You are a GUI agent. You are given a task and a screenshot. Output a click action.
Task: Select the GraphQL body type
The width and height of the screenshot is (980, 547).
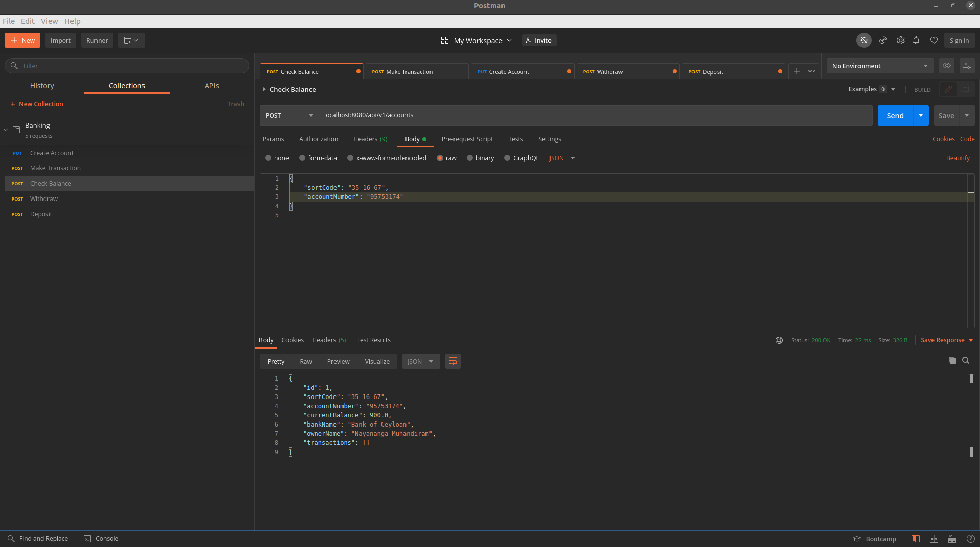click(x=507, y=158)
